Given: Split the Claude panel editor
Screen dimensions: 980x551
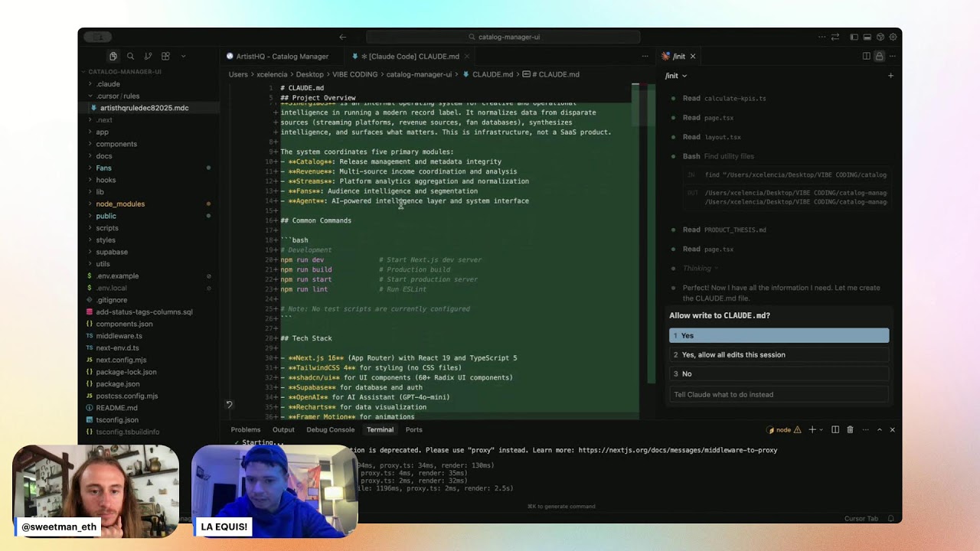Looking at the screenshot, I should coord(867,56).
